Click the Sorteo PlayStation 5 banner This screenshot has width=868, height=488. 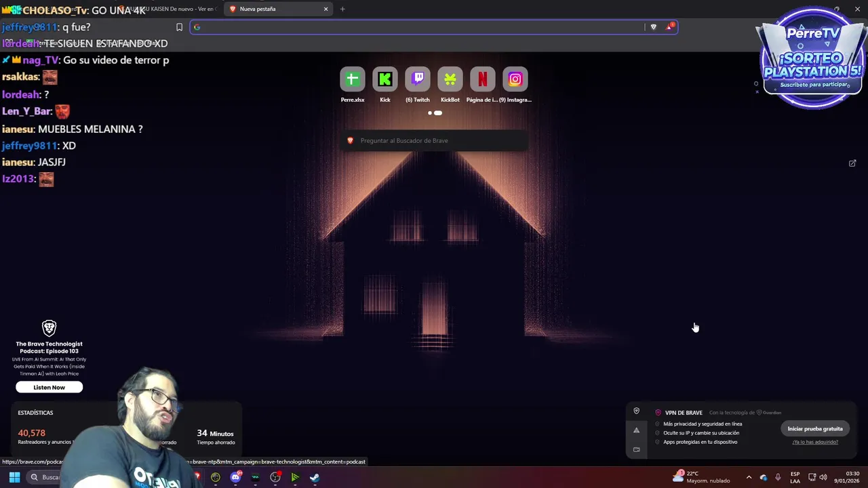(812, 60)
